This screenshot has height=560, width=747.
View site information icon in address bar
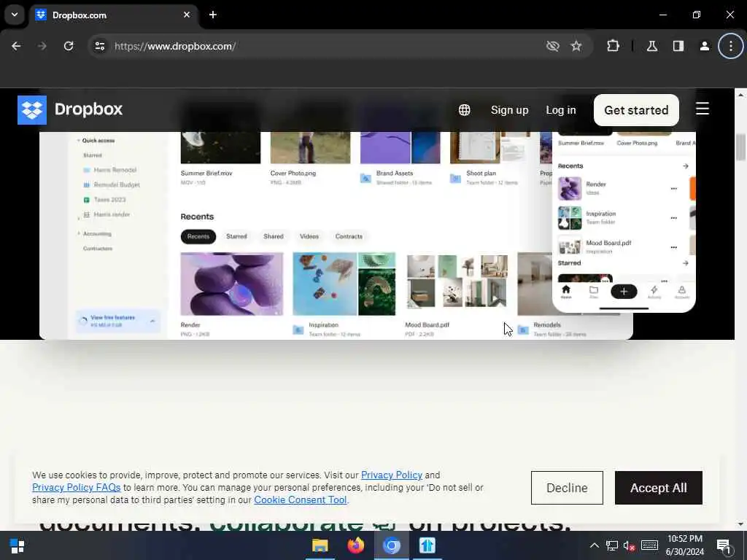(99, 46)
